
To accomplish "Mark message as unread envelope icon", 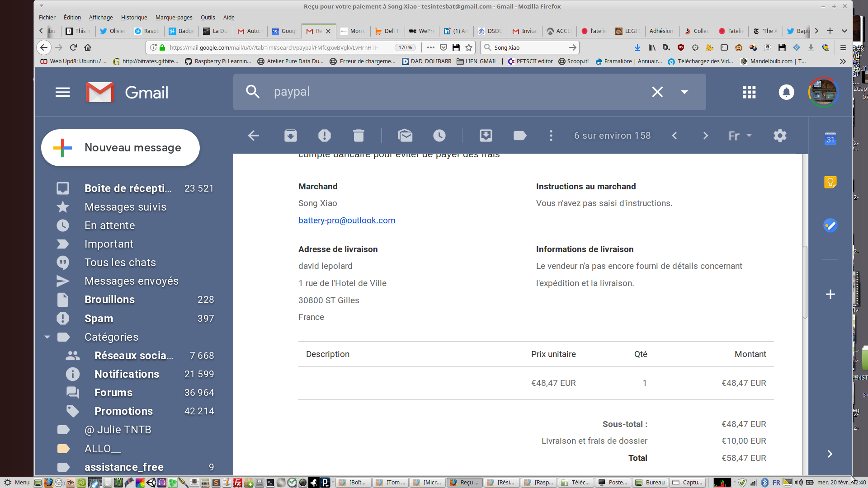I will [x=405, y=136].
